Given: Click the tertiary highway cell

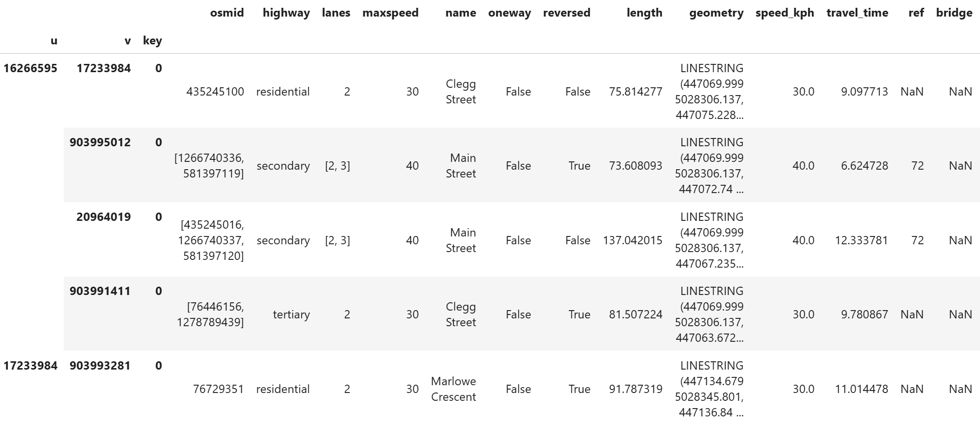Looking at the screenshot, I should click(x=291, y=314).
